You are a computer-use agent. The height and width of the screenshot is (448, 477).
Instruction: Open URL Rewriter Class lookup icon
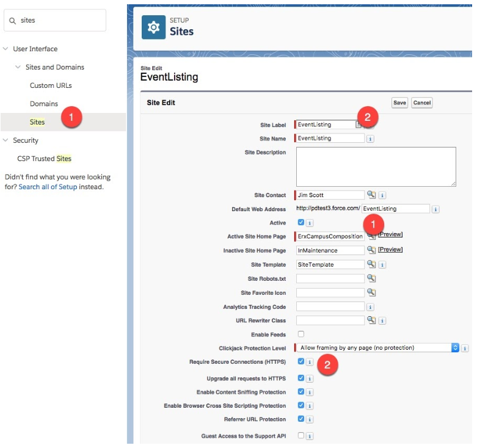click(x=371, y=320)
